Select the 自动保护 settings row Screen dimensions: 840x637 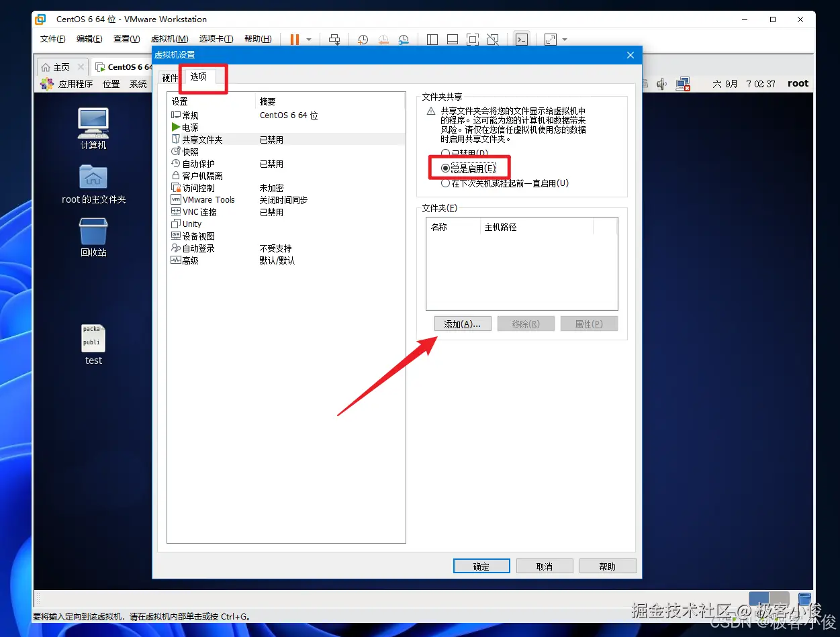(287, 164)
